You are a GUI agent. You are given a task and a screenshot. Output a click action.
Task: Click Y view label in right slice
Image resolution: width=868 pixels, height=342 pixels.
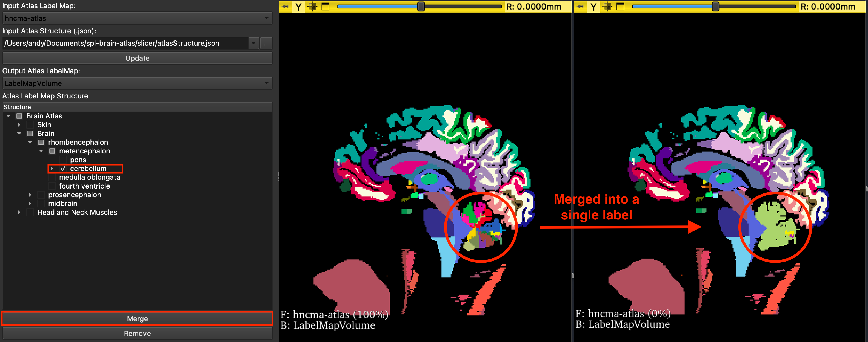(594, 7)
